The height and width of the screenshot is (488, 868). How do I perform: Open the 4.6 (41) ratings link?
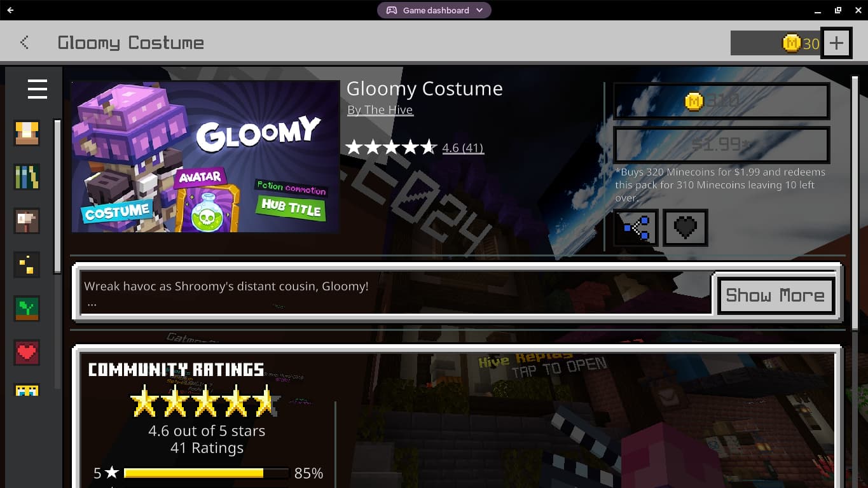(463, 148)
